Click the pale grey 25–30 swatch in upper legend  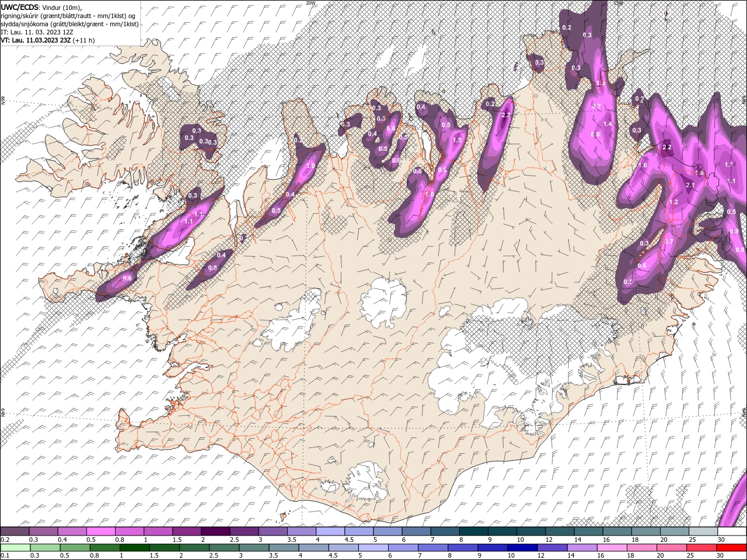(x=702, y=531)
